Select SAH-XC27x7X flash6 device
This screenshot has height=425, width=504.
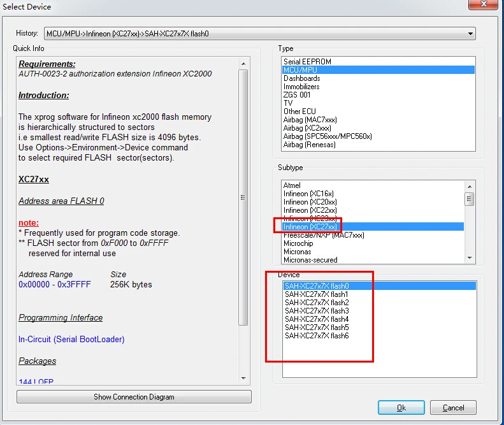pyautogui.click(x=380, y=336)
